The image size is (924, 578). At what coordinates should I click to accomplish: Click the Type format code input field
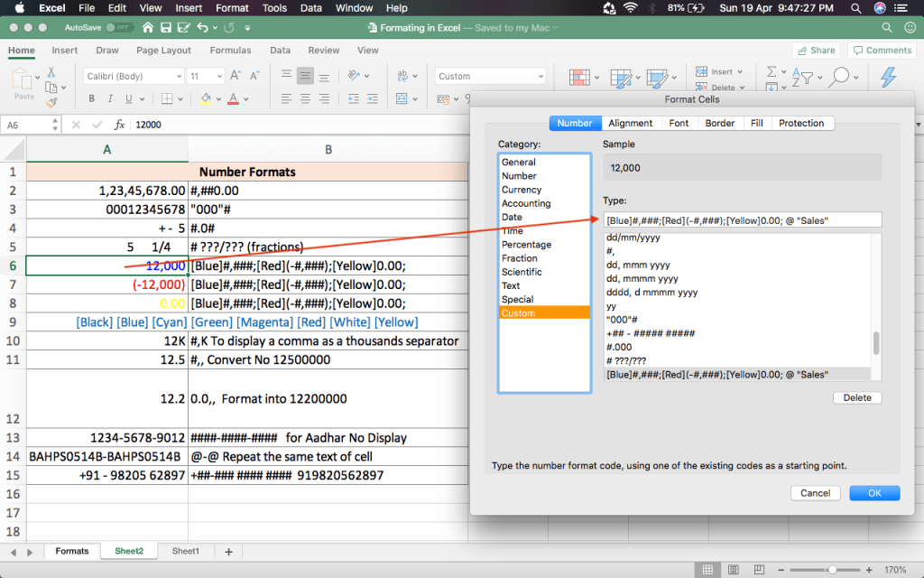click(x=742, y=220)
